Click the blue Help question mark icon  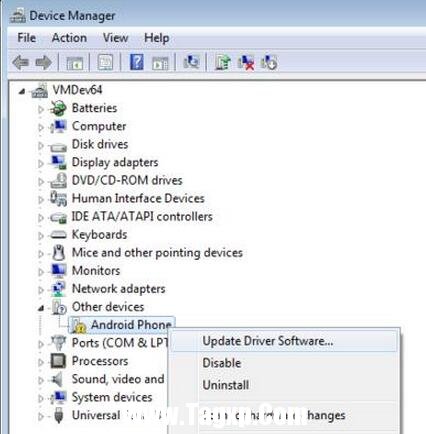pyautogui.click(x=137, y=62)
